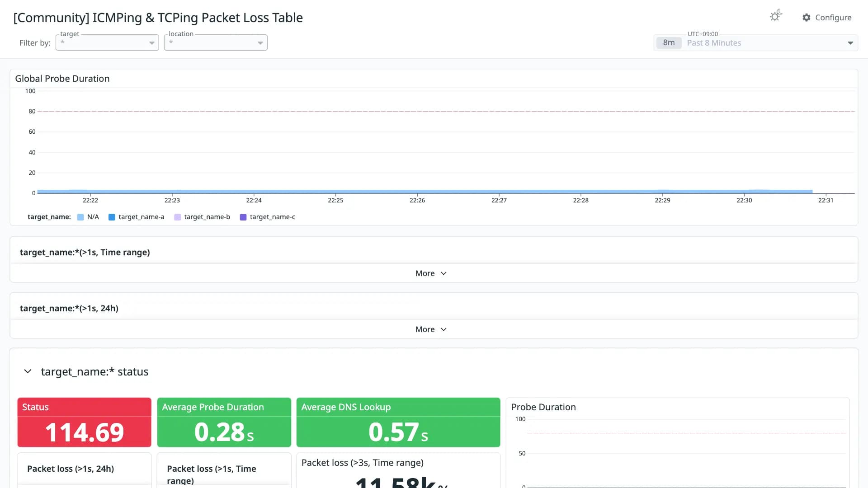Viewport: 868px width, 488px height.
Task: Open the target filter dropdown
Action: coord(107,42)
